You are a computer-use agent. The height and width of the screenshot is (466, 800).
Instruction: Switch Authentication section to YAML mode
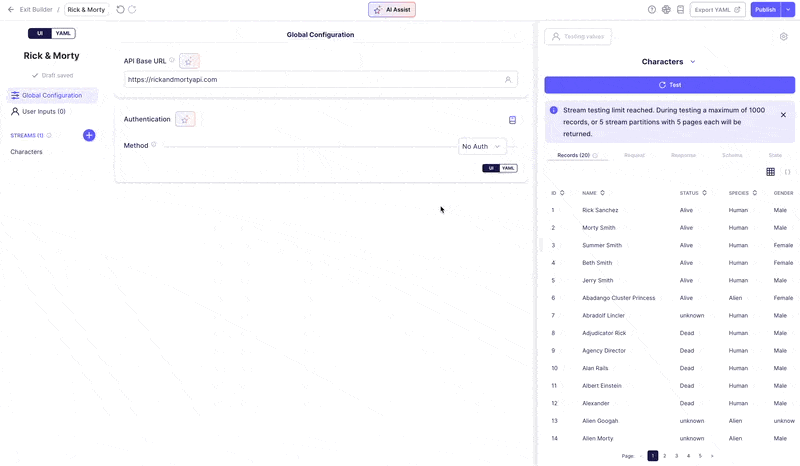click(508, 168)
